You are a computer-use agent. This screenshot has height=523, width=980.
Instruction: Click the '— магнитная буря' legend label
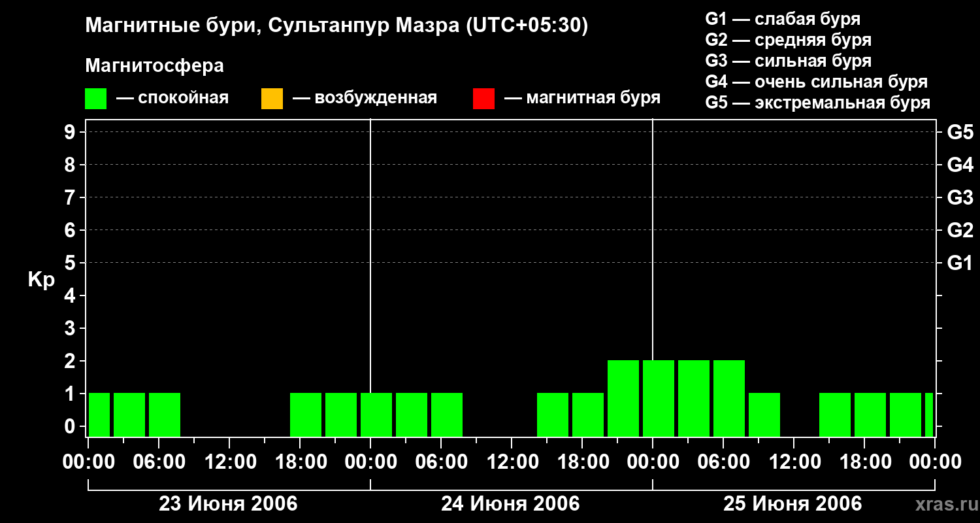[x=582, y=98]
